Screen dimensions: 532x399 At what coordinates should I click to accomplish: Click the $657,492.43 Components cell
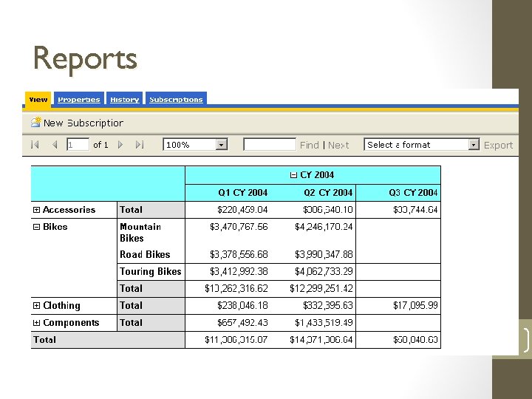pos(242,323)
